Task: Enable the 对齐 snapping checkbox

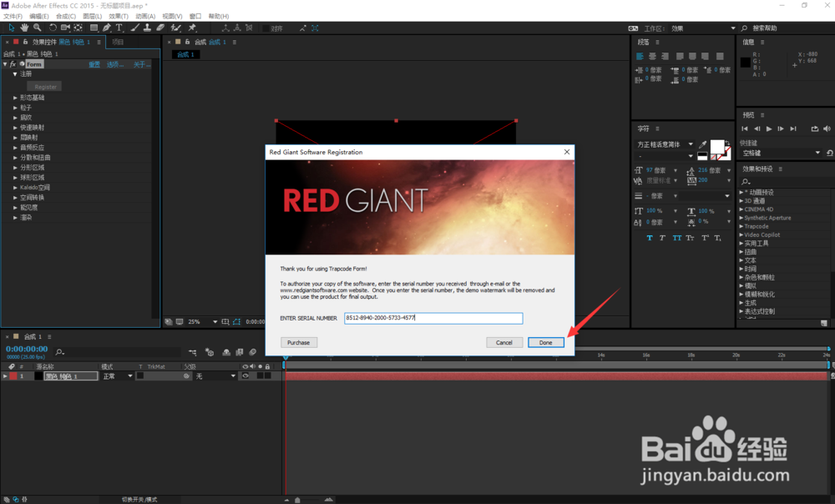Action: pos(266,28)
